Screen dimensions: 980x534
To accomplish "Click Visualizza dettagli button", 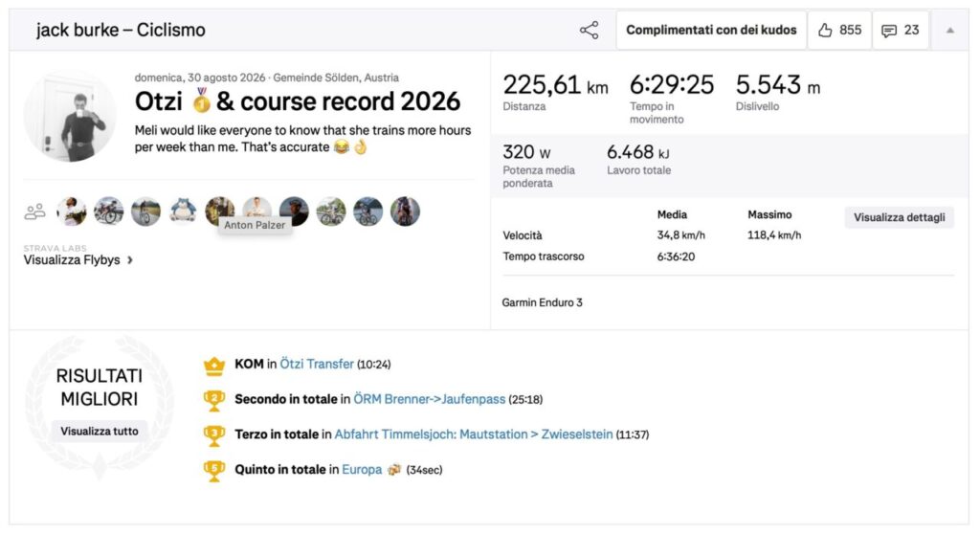I will [x=899, y=217].
